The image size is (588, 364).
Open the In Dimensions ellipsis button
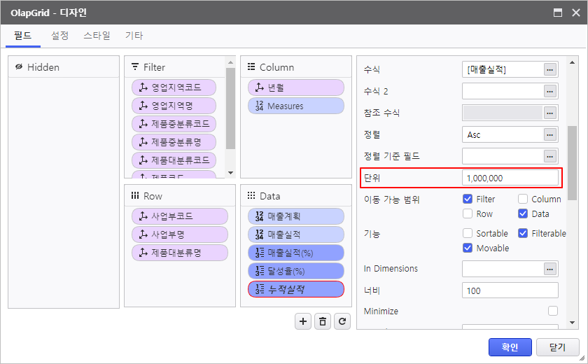click(x=550, y=269)
